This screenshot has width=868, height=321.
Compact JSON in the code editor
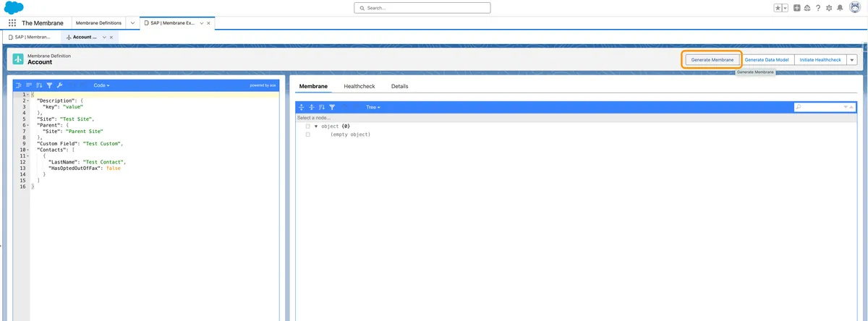29,85
